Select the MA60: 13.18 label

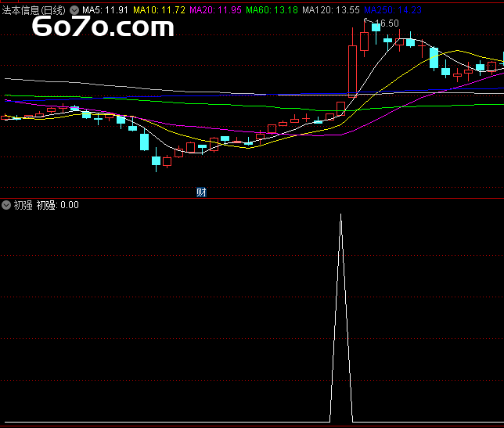pyautogui.click(x=272, y=10)
